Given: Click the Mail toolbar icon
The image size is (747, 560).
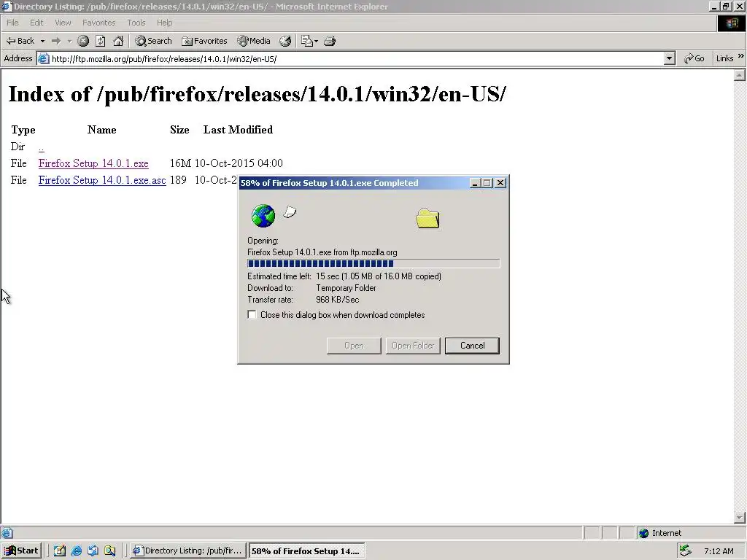Looking at the screenshot, I should pyautogui.click(x=307, y=41).
